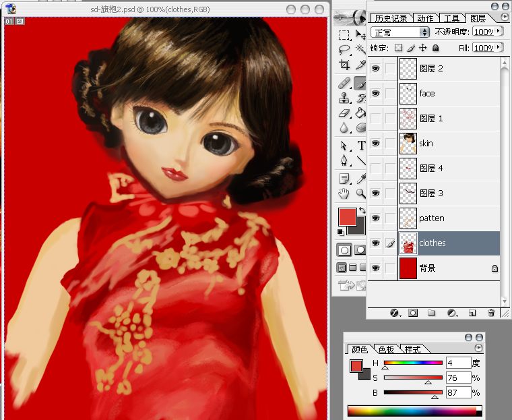512x420 pixels.
Task: Select the Zoom magnifier tool
Action: coord(360,193)
